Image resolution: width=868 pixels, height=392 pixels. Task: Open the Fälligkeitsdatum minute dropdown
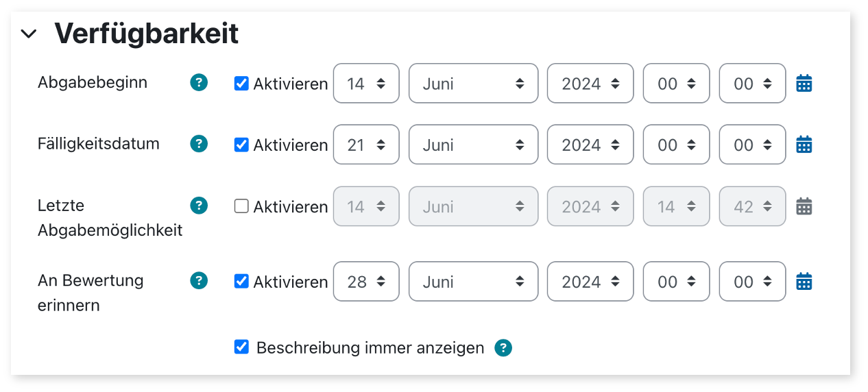752,145
